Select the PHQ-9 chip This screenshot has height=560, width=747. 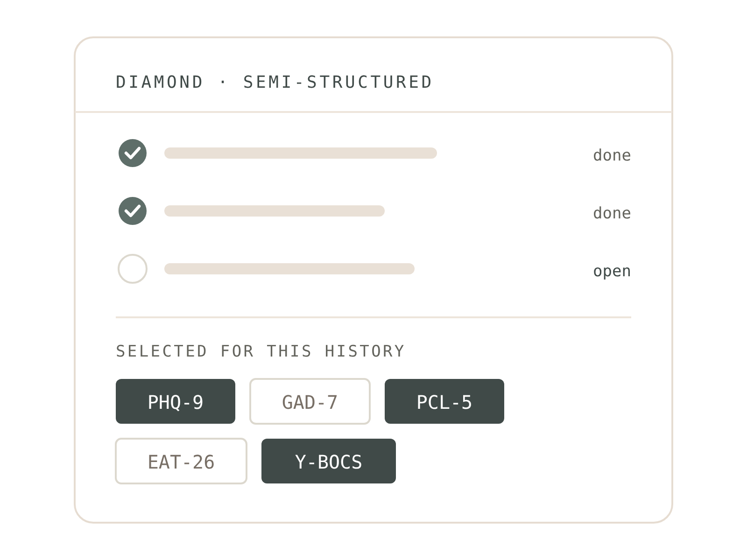click(176, 401)
